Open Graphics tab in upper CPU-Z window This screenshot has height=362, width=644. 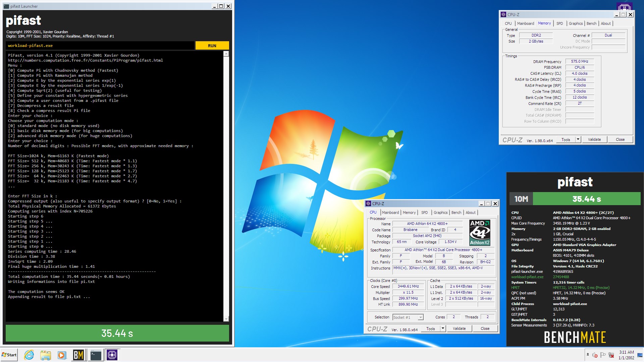pyautogui.click(x=576, y=23)
